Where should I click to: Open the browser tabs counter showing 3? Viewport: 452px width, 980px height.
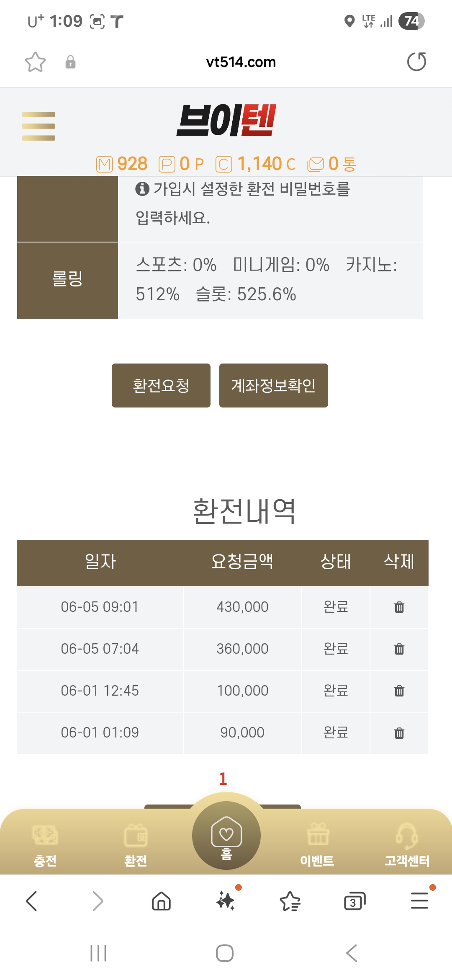(354, 901)
